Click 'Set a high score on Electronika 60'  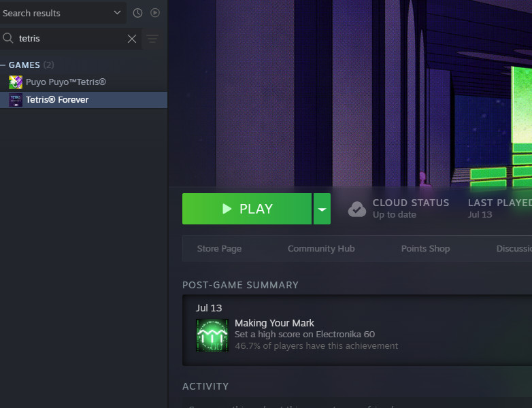[x=305, y=335]
